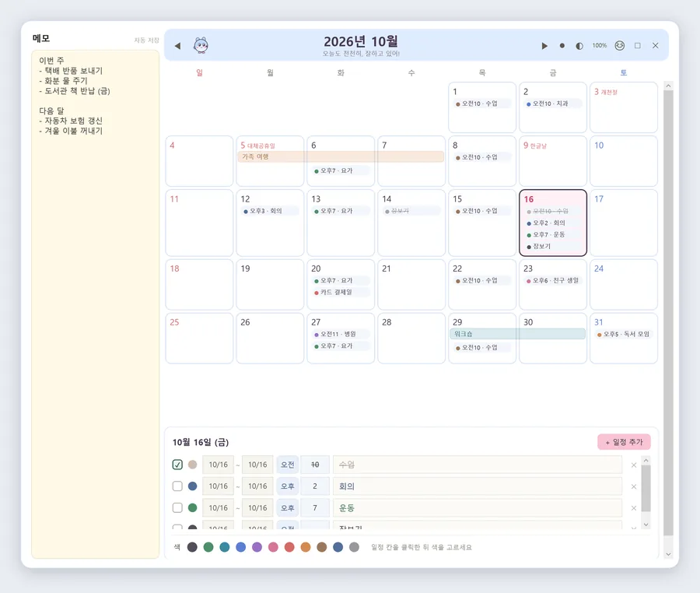Image resolution: width=700 pixels, height=593 pixels.
Task: Click the '+ 일정 추가' button
Action: 624,442
